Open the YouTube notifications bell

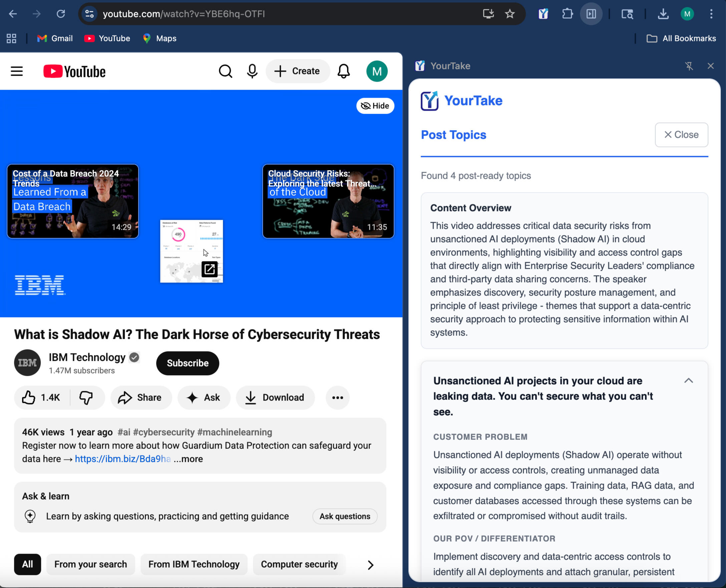click(x=343, y=71)
